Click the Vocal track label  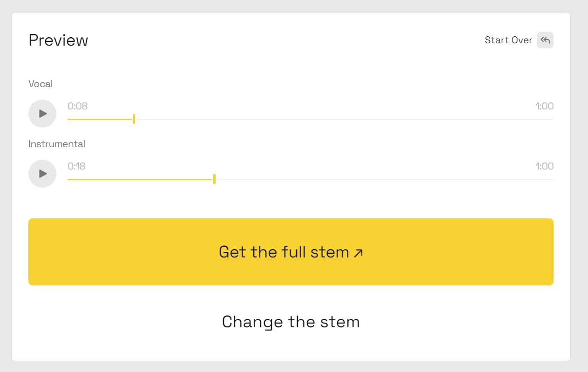41,84
